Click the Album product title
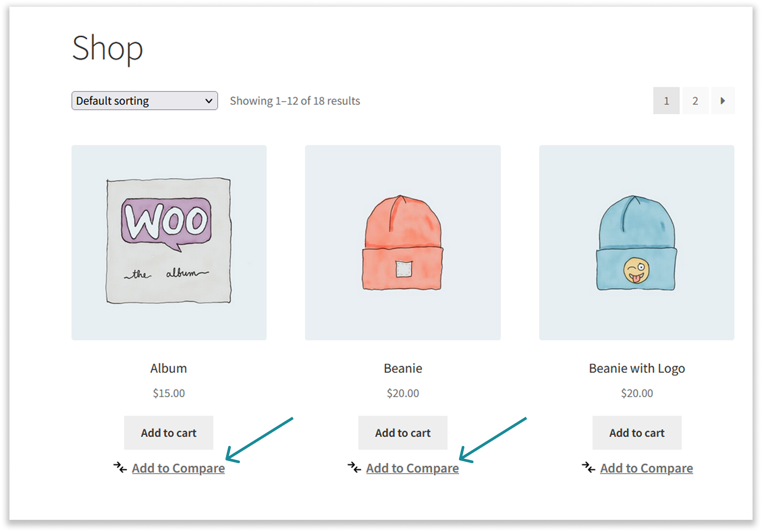The width and height of the screenshot is (762, 532). [168, 368]
